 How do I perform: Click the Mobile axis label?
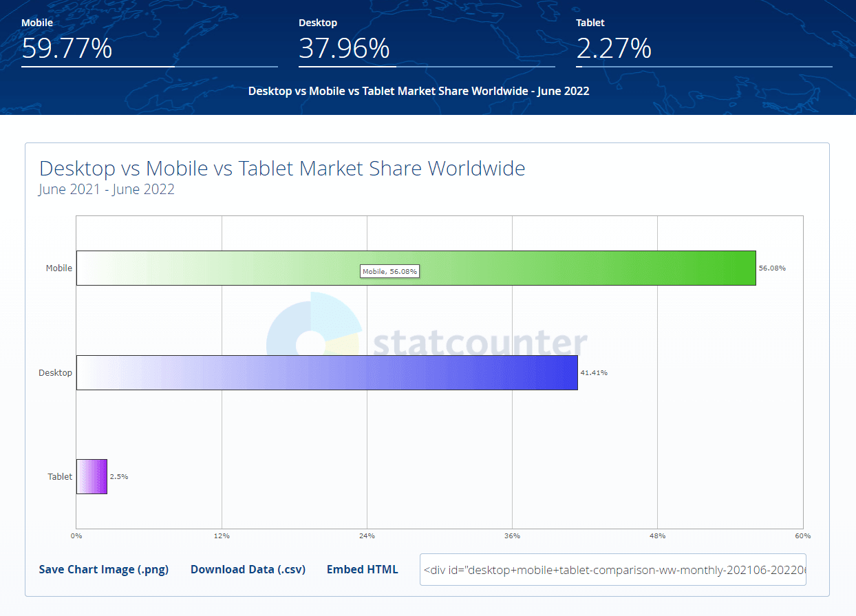[x=58, y=268]
